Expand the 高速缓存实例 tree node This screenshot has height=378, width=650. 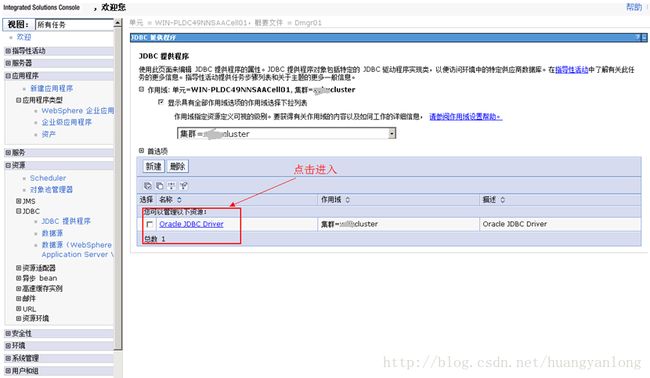tap(19, 288)
